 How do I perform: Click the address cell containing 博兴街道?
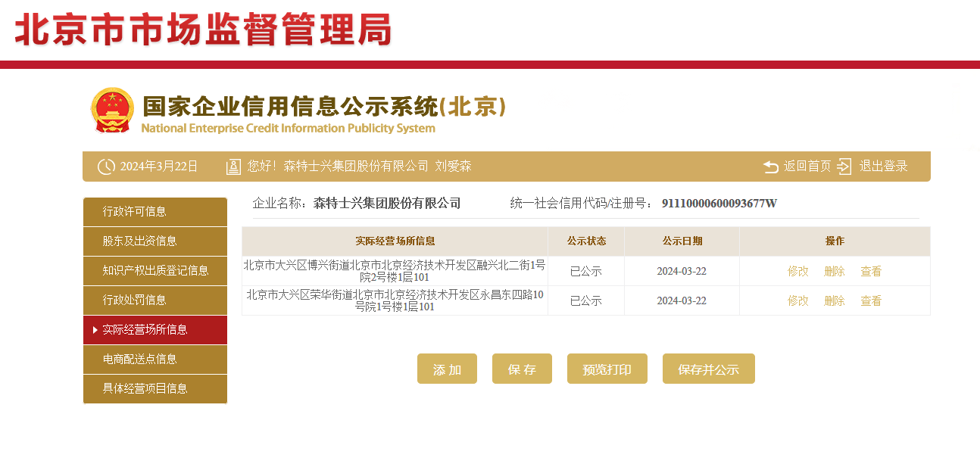[395, 271]
